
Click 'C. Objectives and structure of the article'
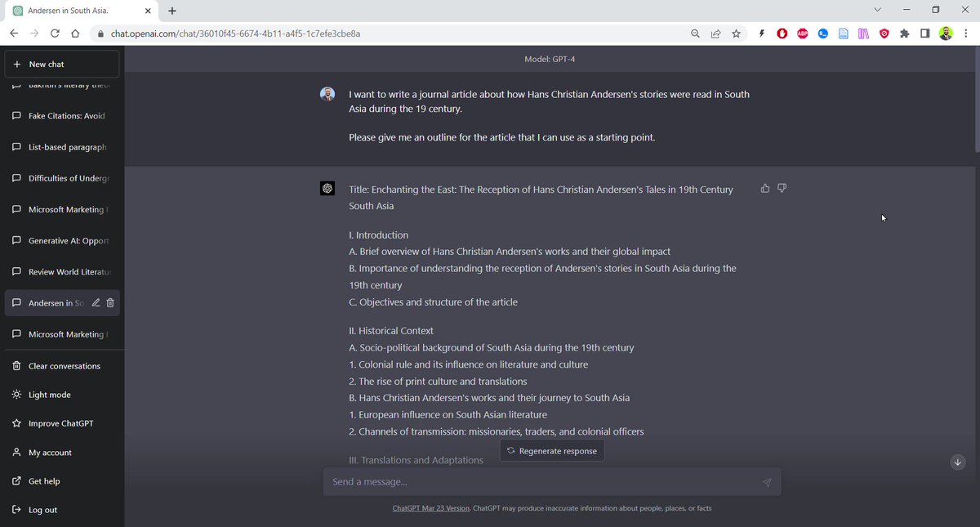point(433,302)
